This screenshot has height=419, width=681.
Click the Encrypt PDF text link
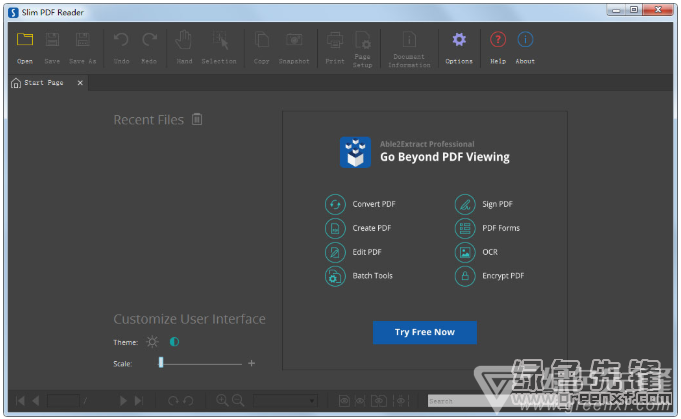click(503, 276)
